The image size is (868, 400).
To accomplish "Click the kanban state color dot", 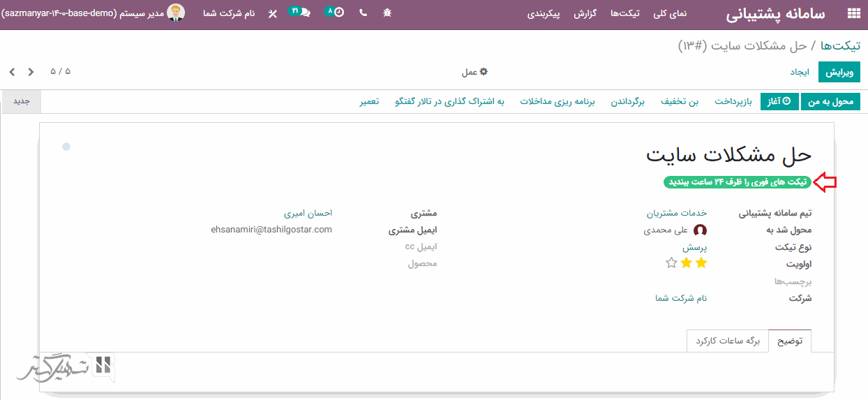I will [66, 147].
